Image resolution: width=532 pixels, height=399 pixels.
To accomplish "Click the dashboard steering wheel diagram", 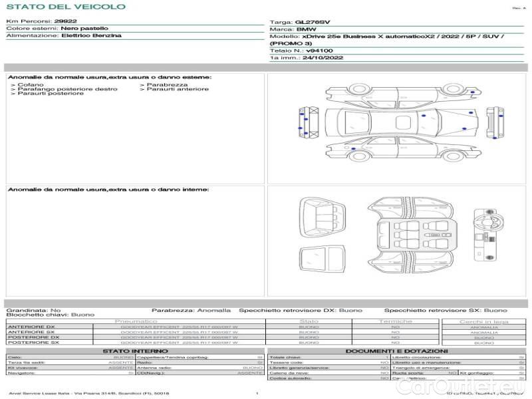I will (x=489, y=235).
